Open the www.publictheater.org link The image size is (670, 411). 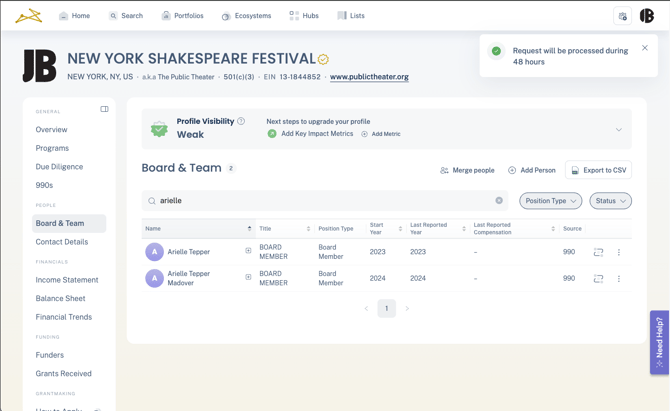point(369,77)
